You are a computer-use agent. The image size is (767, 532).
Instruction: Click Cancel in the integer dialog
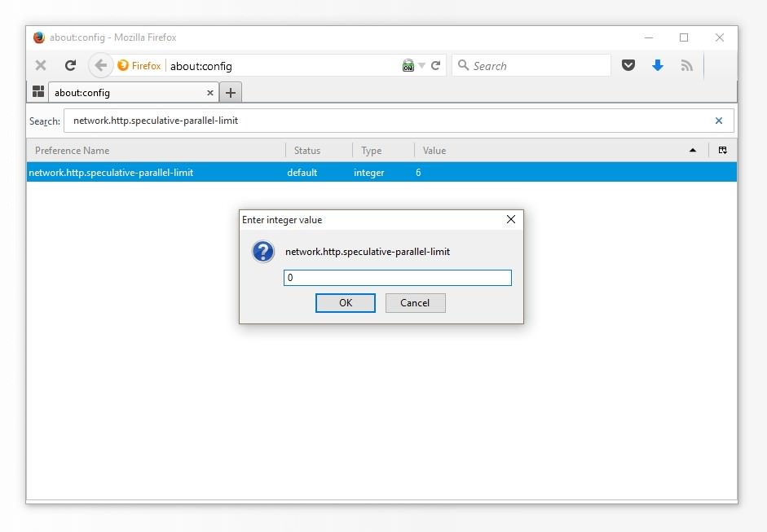[415, 303]
